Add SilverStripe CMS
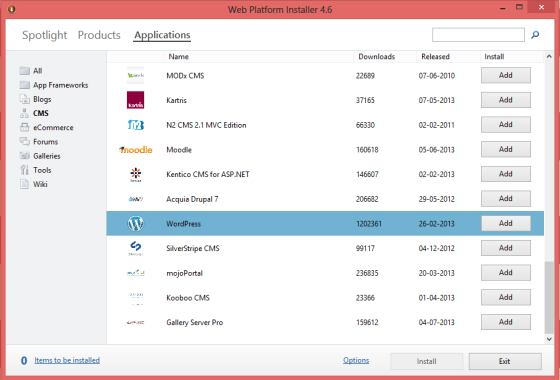The height and width of the screenshot is (380, 560). point(506,248)
